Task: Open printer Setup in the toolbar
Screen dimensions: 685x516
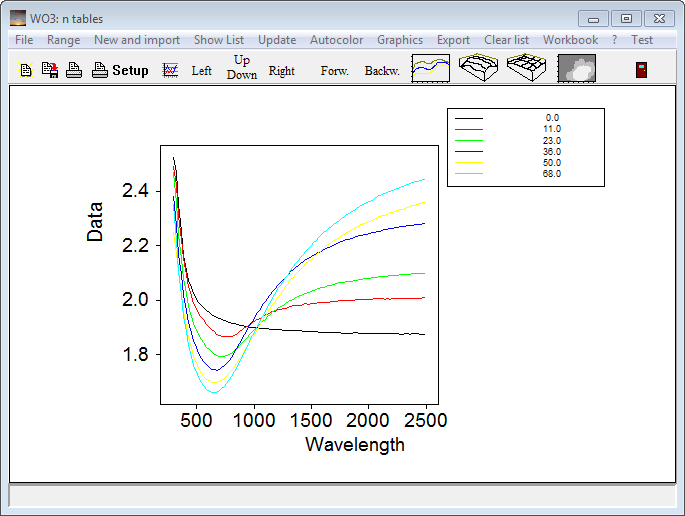Action: point(120,70)
